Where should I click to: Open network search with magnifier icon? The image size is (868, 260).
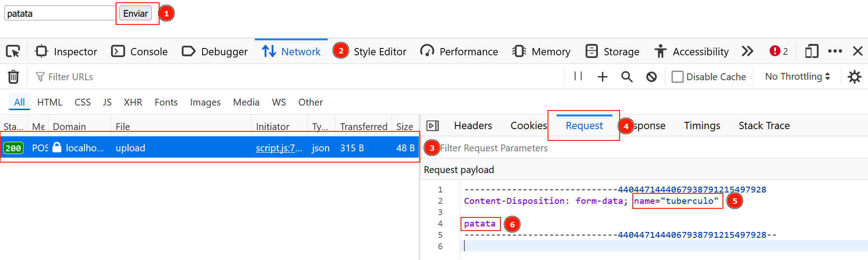pyautogui.click(x=627, y=77)
